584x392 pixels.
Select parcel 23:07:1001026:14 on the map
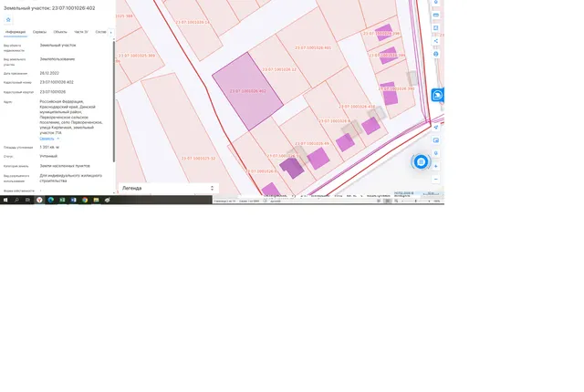(x=193, y=22)
